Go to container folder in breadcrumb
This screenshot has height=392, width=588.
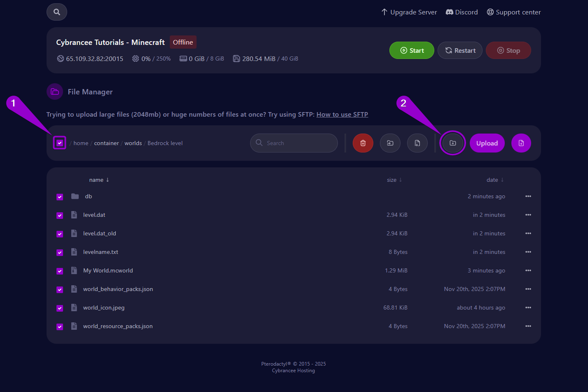pos(106,143)
